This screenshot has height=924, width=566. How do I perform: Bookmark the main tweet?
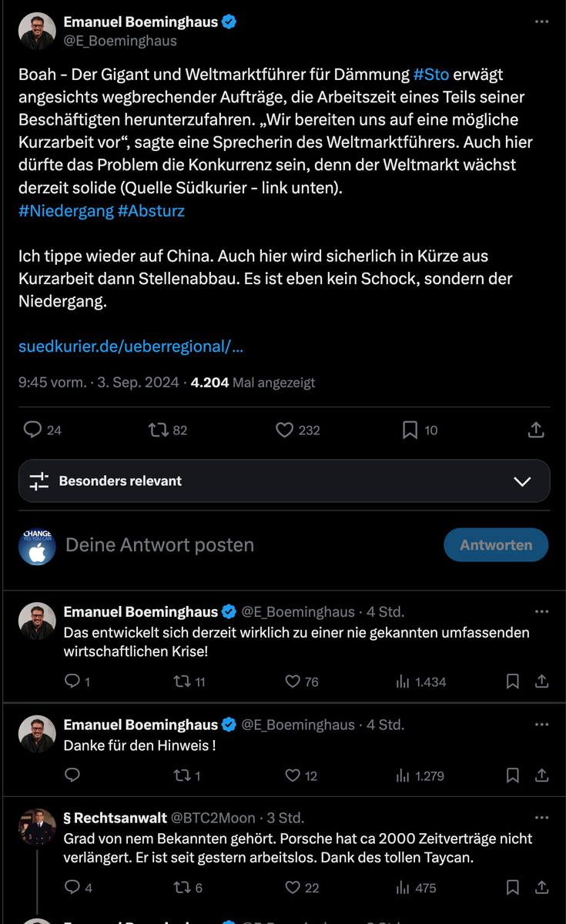[x=410, y=430]
